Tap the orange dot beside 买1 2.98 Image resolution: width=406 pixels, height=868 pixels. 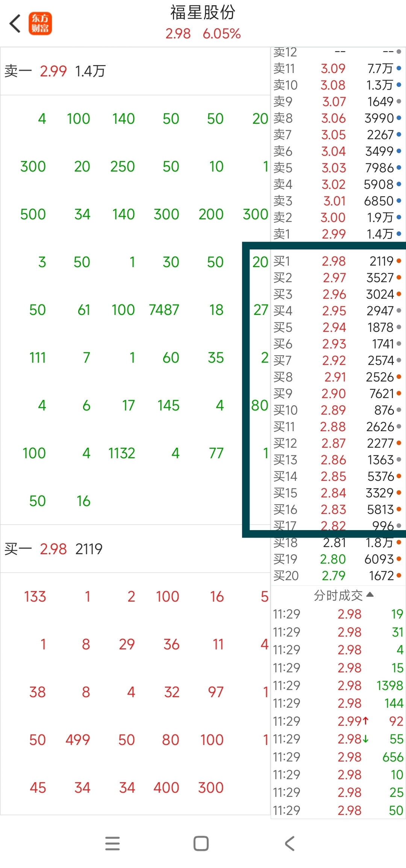(x=399, y=261)
